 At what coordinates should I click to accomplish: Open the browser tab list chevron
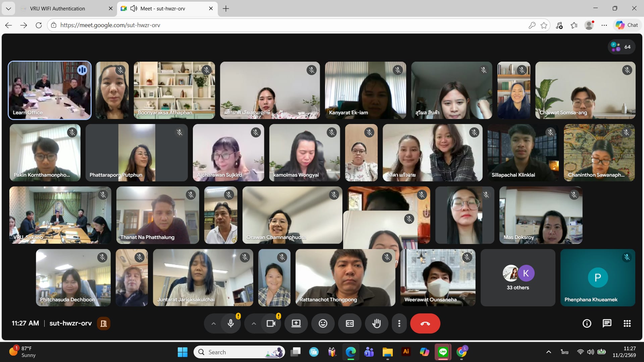click(x=8, y=8)
